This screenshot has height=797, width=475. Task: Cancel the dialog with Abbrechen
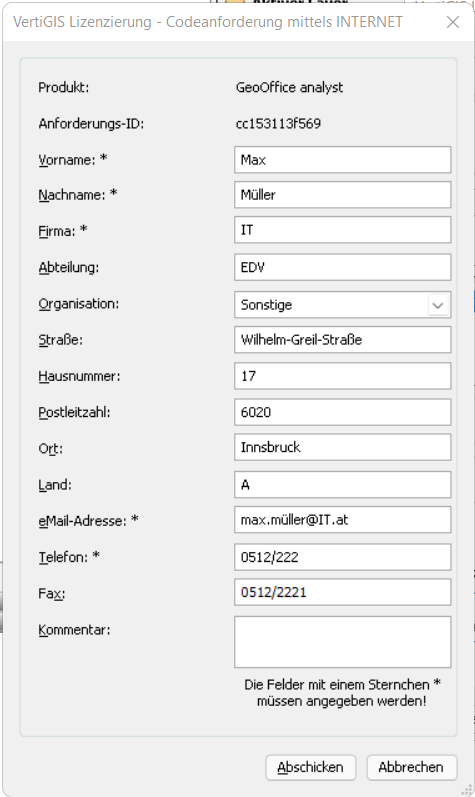pyautogui.click(x=411, y=767)
